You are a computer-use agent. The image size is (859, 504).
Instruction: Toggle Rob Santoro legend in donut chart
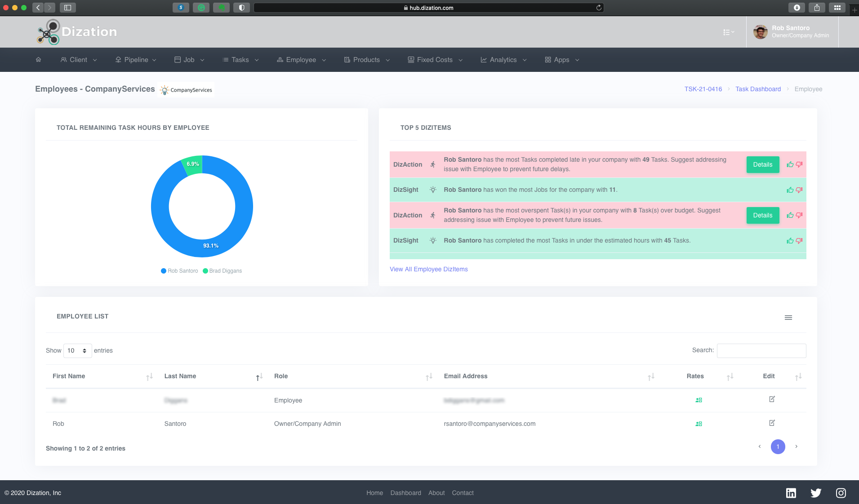point(179,271)
